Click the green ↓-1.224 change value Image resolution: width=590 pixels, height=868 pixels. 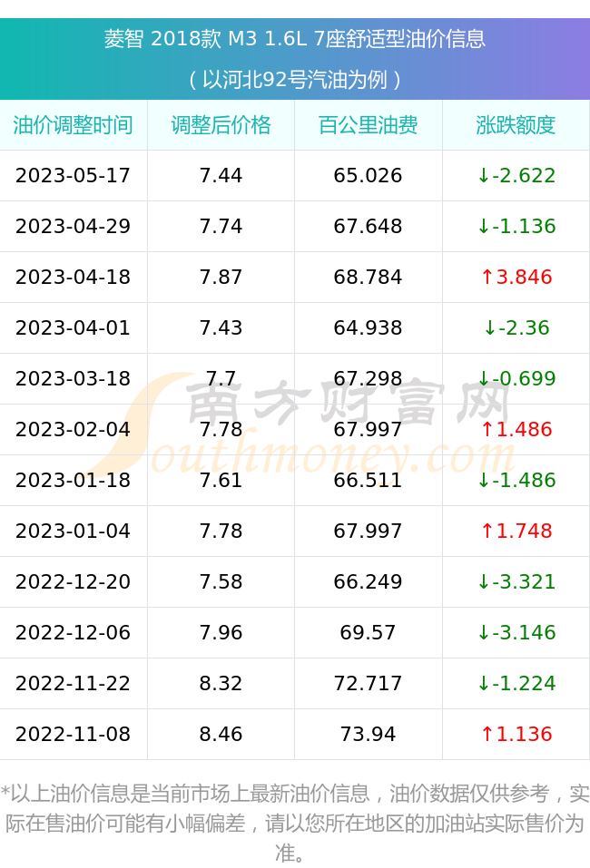(x=516, y=683)
